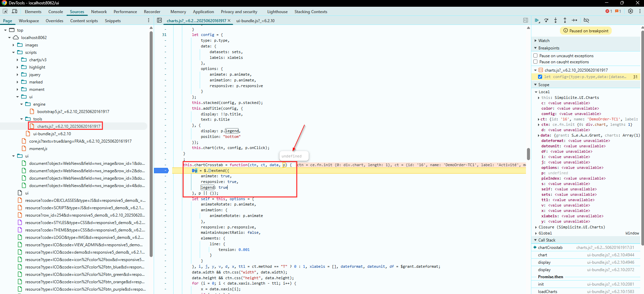
Task: Switch to the Workspace tab in navigator
Action: pyautogui.click(x=29, y=21)
